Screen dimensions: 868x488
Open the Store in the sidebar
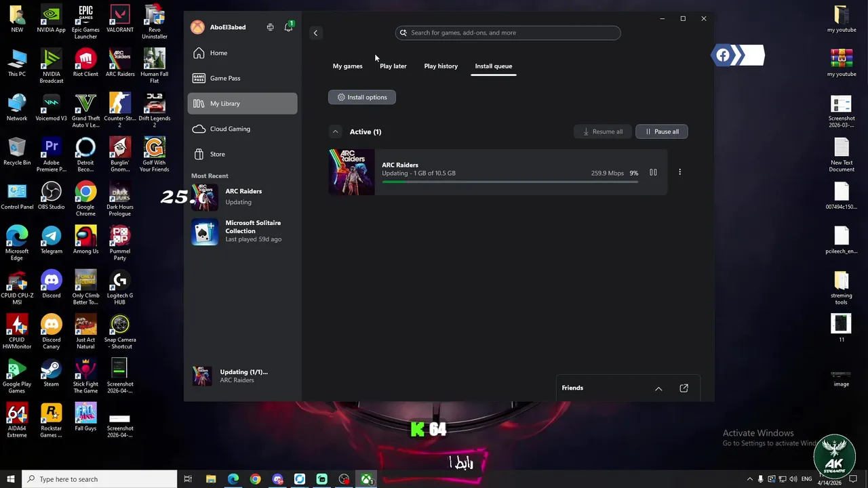(242, 154)
